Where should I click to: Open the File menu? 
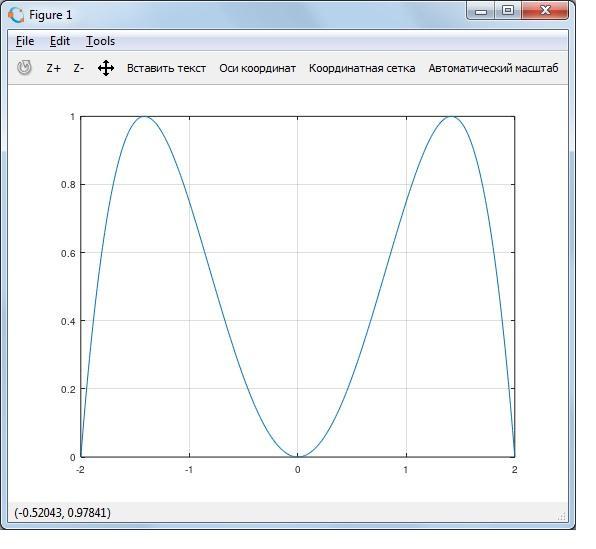tap(25, 41)
